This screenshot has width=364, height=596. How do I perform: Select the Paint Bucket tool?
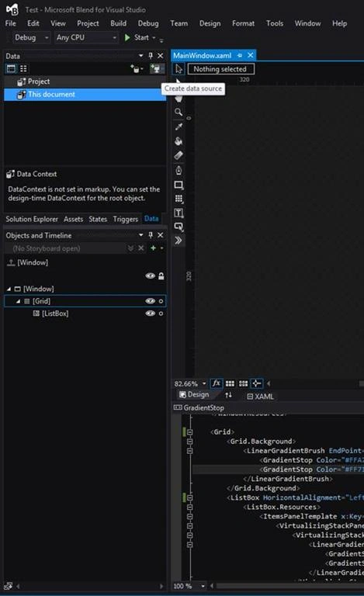(x=179, y=141)
